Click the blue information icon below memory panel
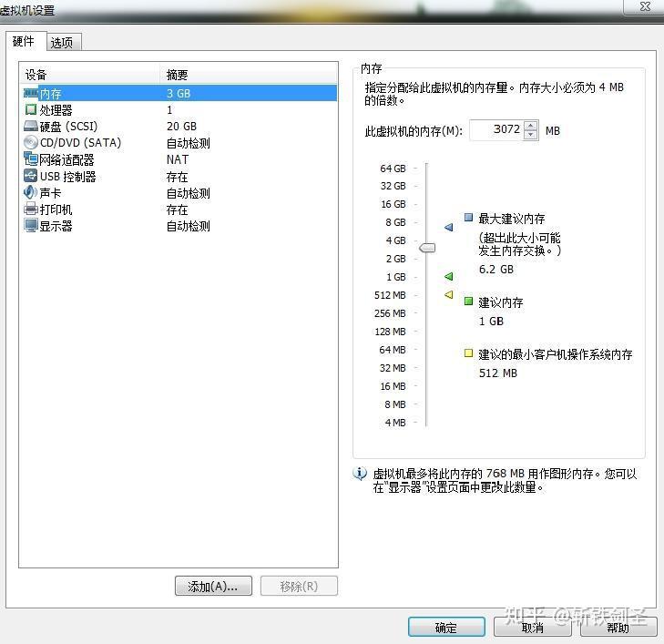The image size is (664, 644). coord(360,474)
